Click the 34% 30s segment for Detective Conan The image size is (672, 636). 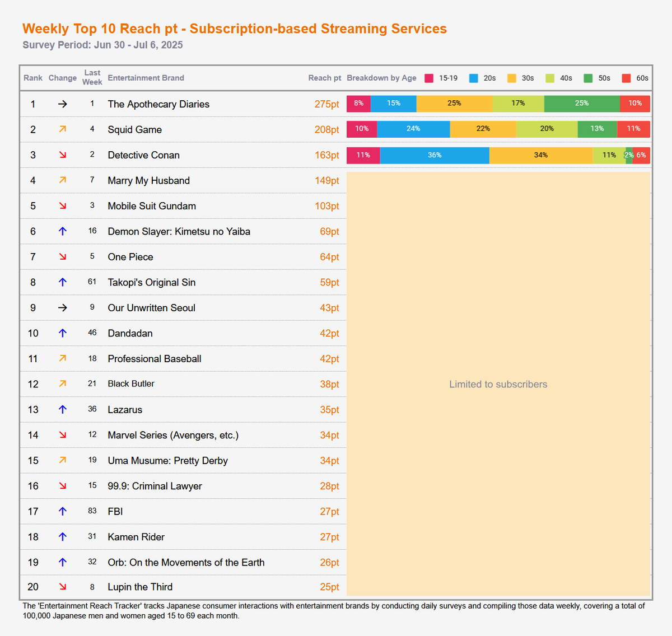tap(541, 155)
